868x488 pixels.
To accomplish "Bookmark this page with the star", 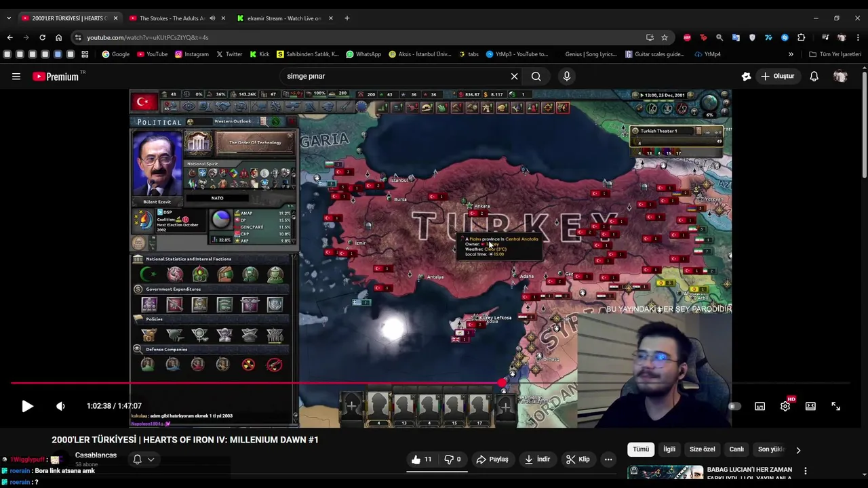I will 665,37.
